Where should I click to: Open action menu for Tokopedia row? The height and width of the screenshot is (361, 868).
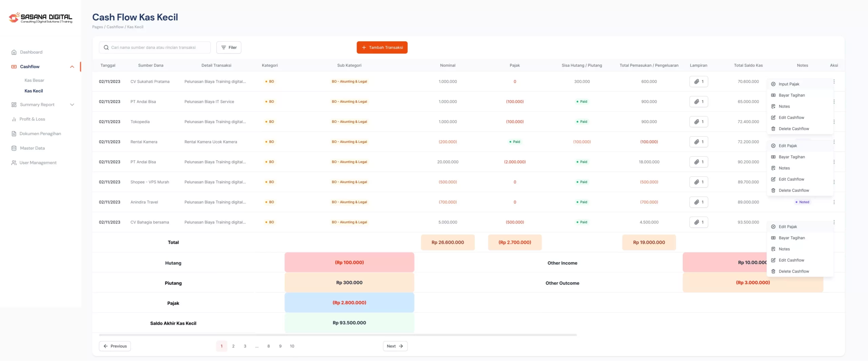click(834, 122)
